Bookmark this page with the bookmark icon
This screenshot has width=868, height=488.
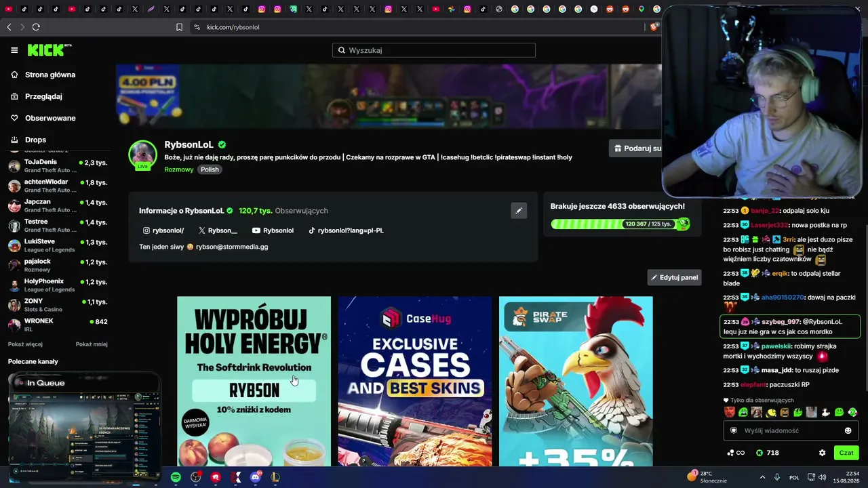pos(179,27)
